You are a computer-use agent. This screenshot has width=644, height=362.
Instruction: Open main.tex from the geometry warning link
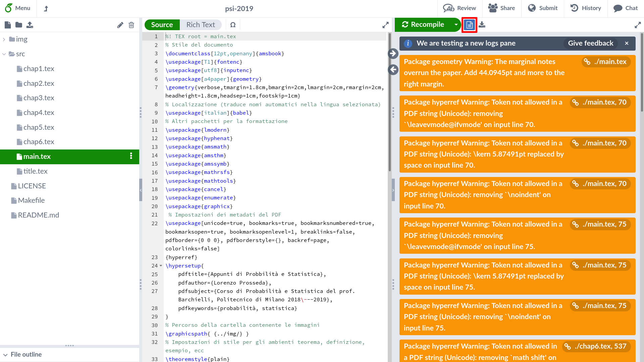click(x=606, y=62)
